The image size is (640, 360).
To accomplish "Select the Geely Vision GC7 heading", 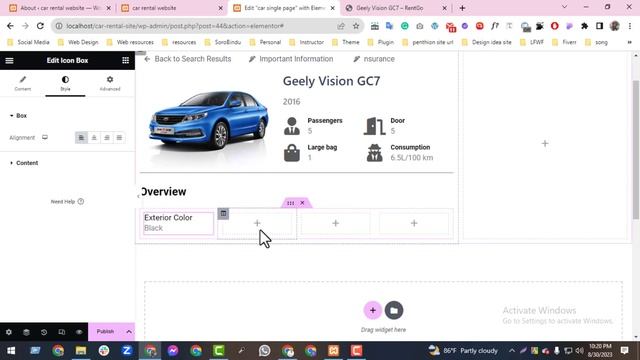I will pos(331,81).
